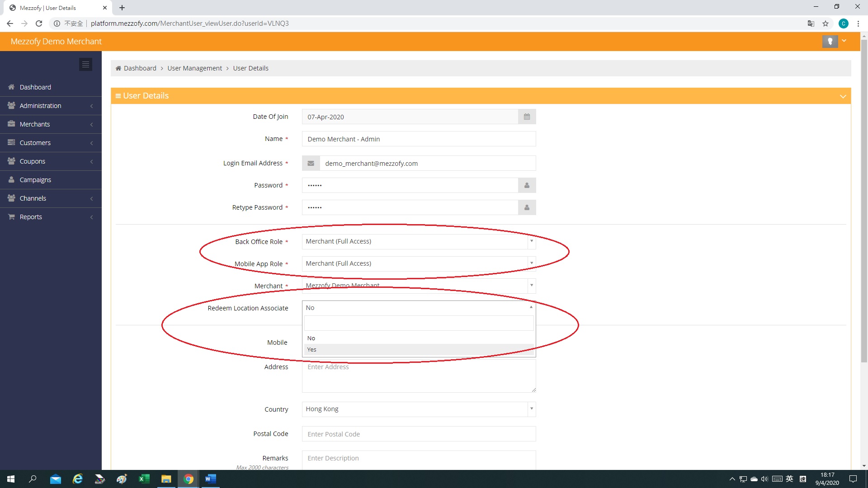Open Dashboard in the sidebar
This screenshot has width=868, height=488.
point(51,87)
